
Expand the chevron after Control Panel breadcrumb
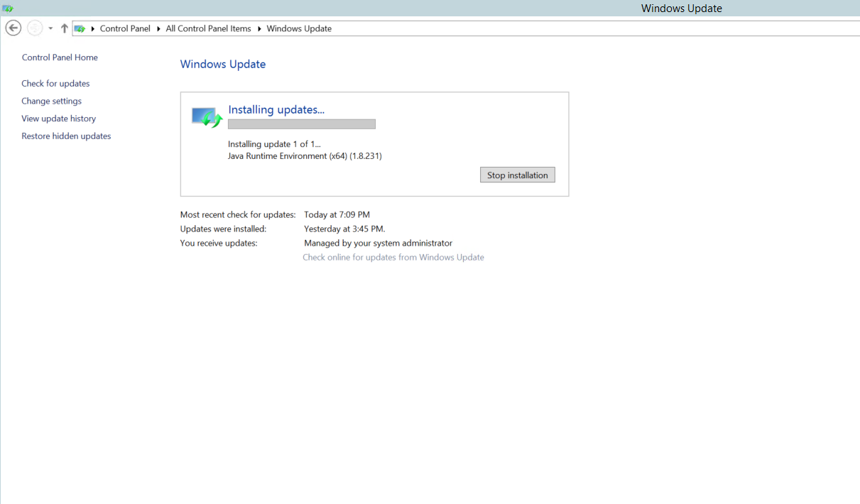tap(158, 28)
